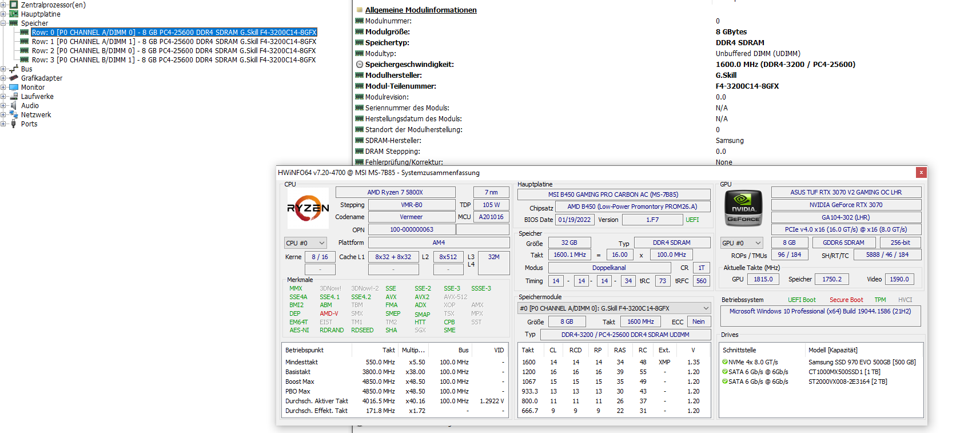Expand the Laufwerke tree node
980x433 pixels.
[3, 96]
